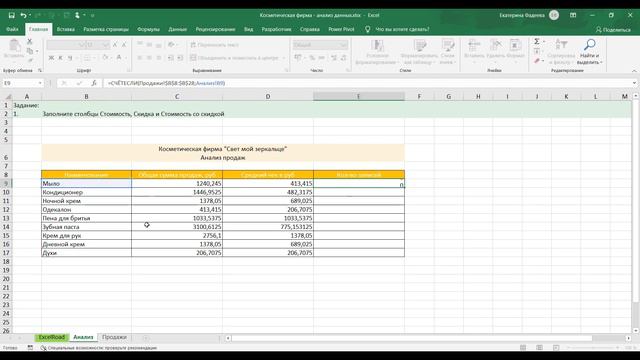Toggle bold Ж formatting
The width and height of the screenshot is (640, 360).
(51, 58)
